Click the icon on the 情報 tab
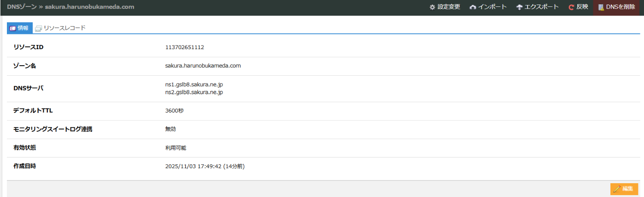This screenshot has height=197, width=644. [x=13, y=28]
